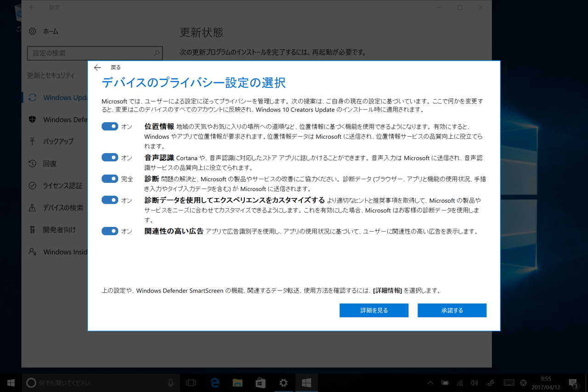Turn off the 位置情報 toggle
The image size is (588, 392).
point(109,126)
